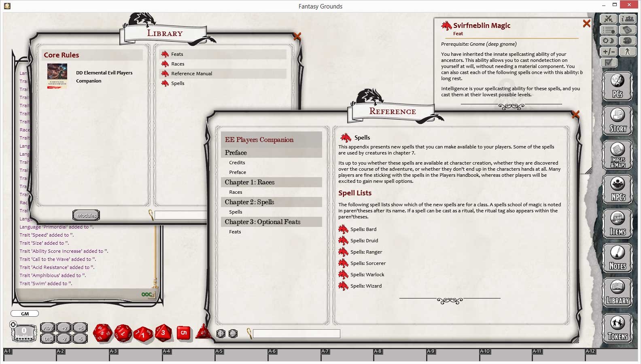Screen dimensions: 641x364
Task: Open the Images & Maps sidebar button
Action: 618,155
